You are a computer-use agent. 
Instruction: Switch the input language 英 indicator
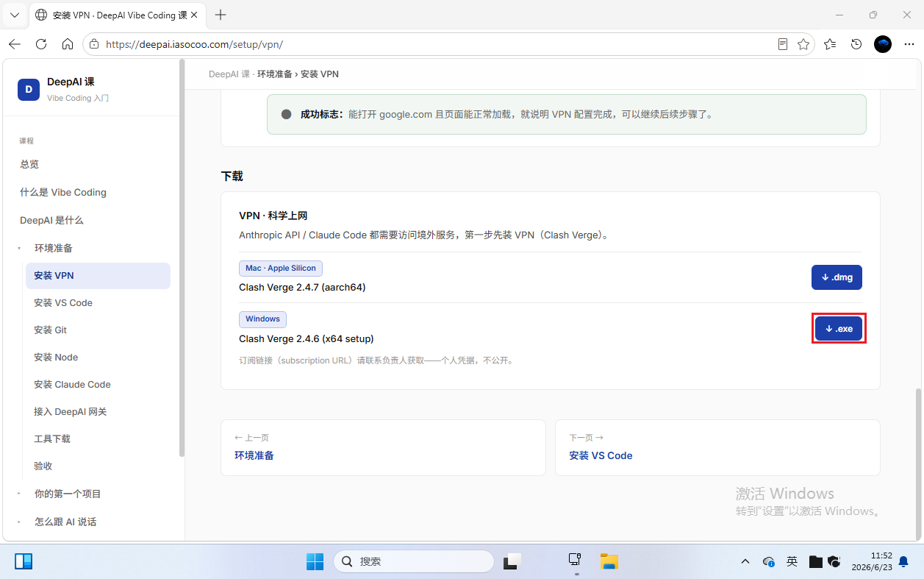792,561
